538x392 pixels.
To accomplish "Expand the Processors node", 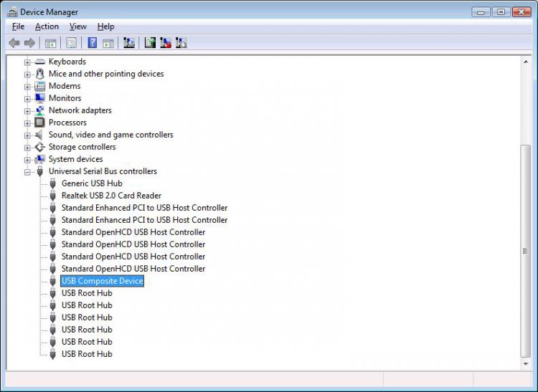I will click(27, 123).
